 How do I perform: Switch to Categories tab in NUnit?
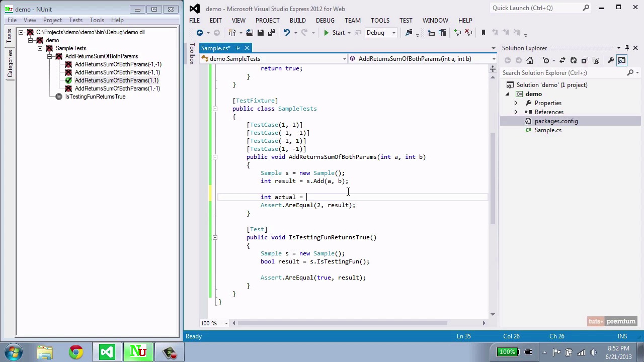pos(10,64)
